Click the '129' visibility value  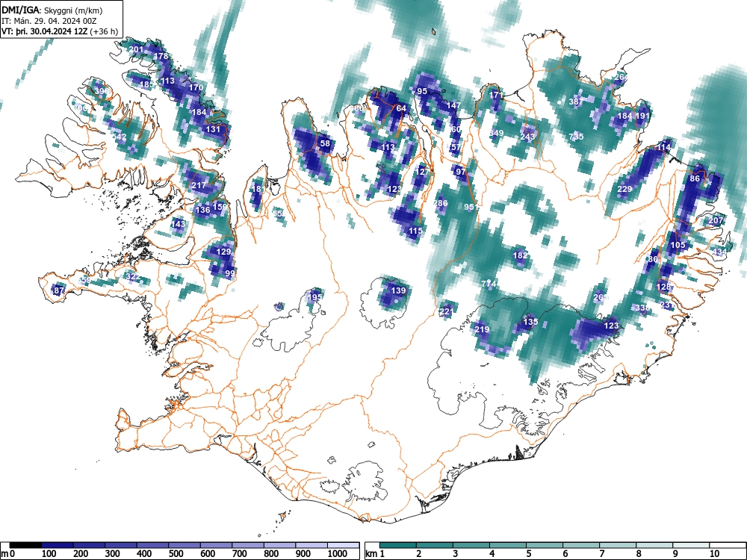223,252
